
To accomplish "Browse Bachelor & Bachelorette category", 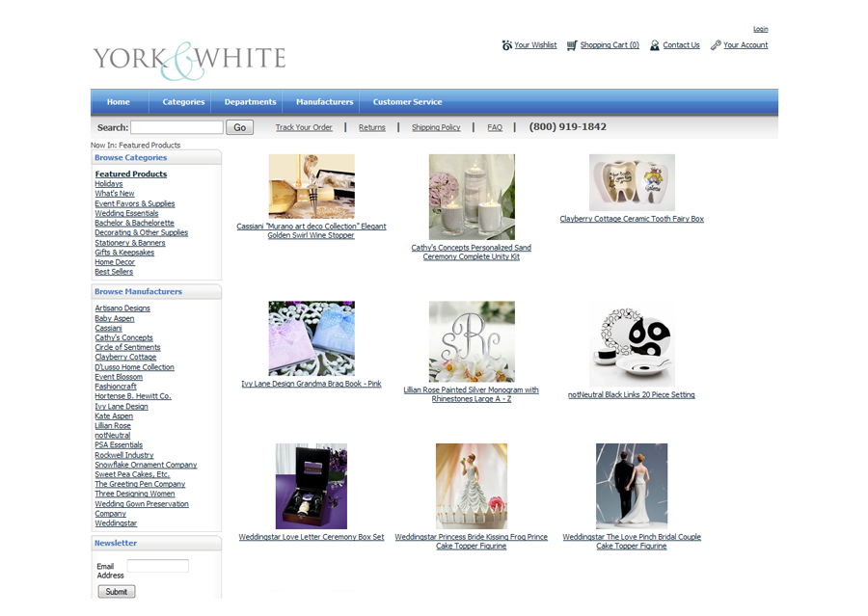I will click(x=134, y=223).
